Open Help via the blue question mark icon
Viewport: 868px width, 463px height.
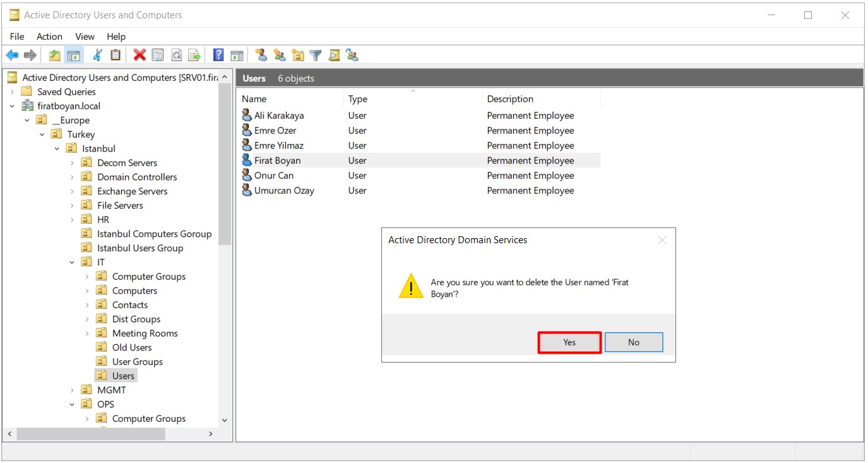click(x=218, y=56)
